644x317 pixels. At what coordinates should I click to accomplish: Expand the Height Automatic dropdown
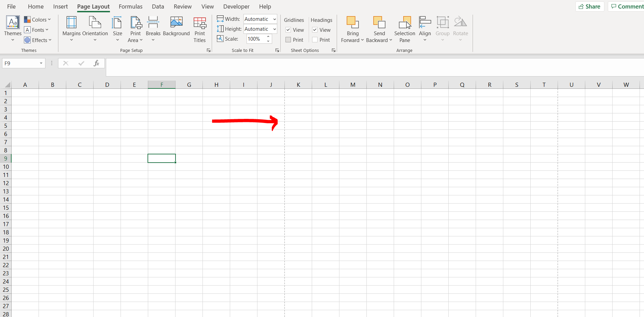point(275,29)
